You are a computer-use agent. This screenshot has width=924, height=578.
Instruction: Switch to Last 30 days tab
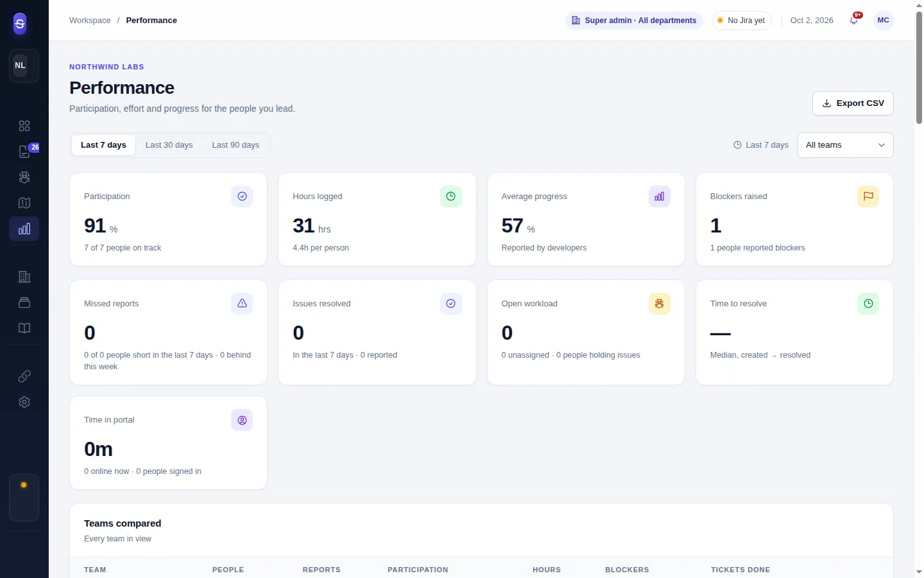tap(169, 145)
